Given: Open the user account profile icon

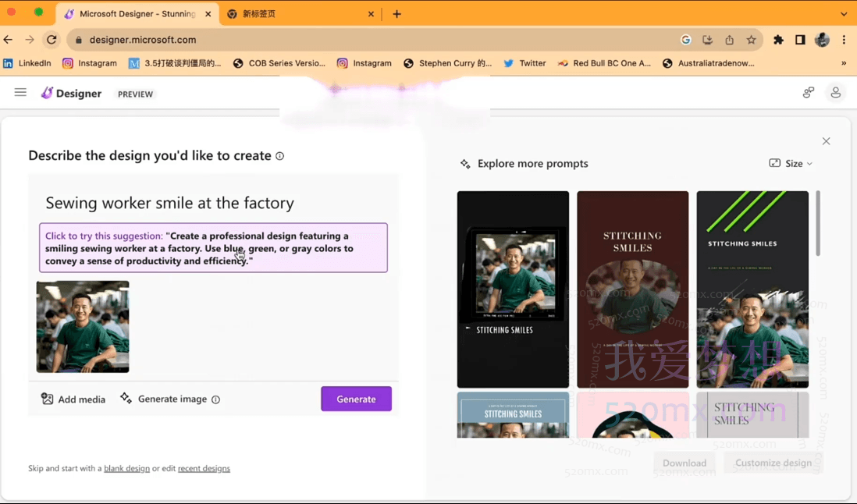Looking at the screenshot, I should pos(835,93).
